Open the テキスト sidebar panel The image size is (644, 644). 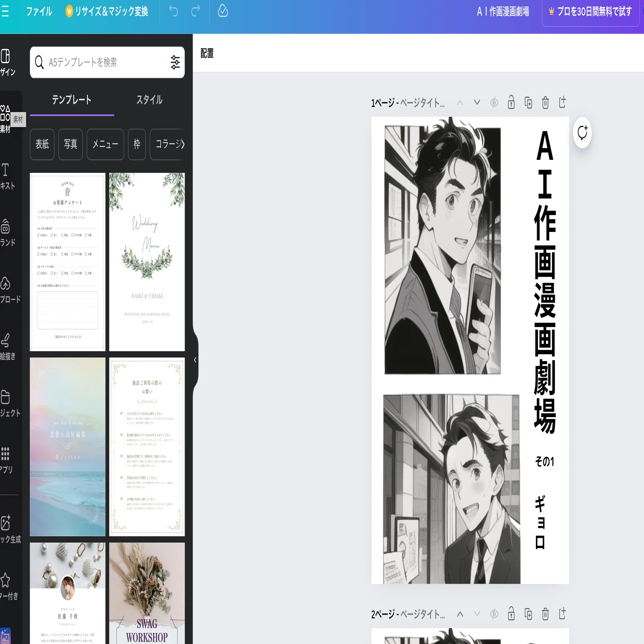pos(8,176)
